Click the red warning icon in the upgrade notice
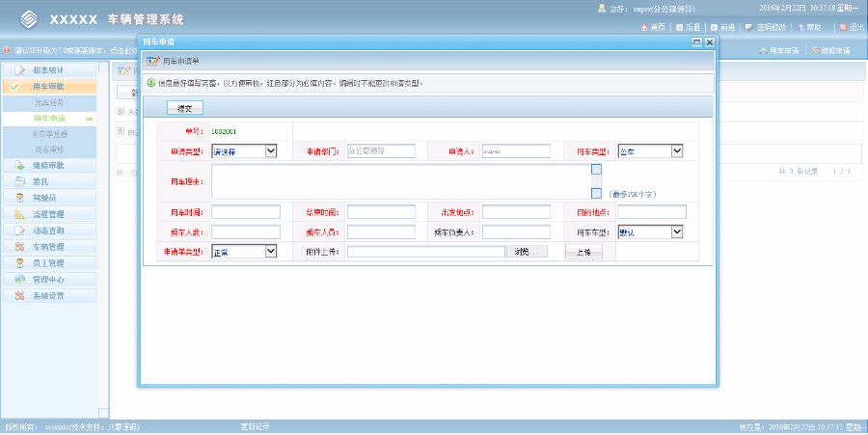 pyautogui.click(x=7, y=50)
